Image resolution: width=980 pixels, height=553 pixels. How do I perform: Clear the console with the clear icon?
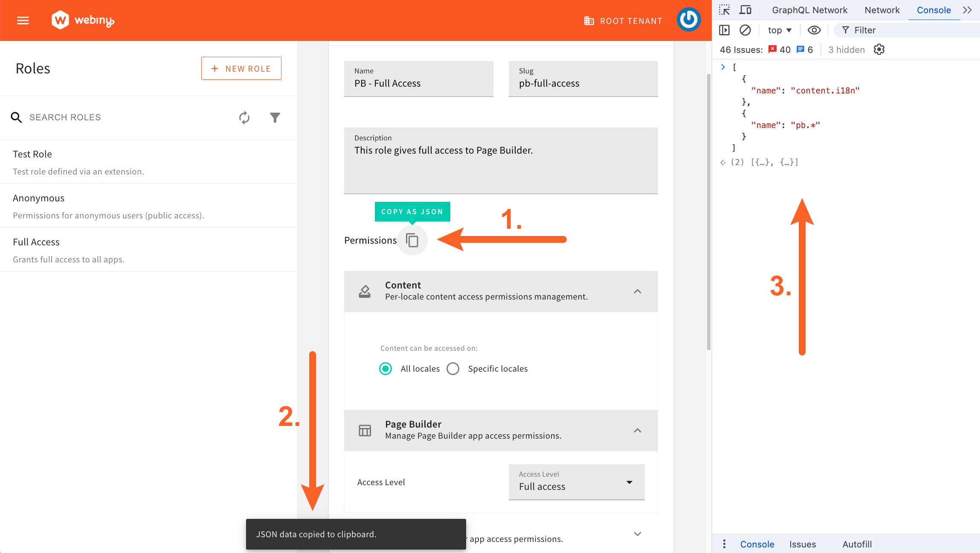point(745,30)
